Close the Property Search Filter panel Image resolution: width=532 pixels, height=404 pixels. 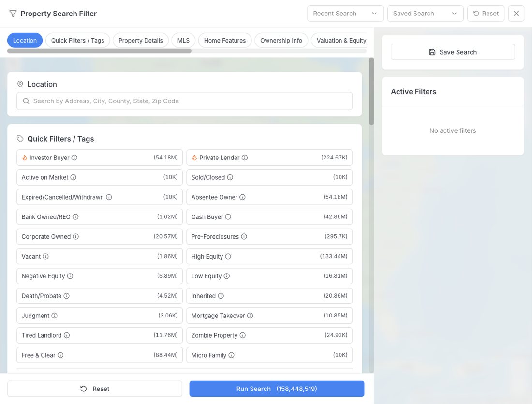pos(516,14)
